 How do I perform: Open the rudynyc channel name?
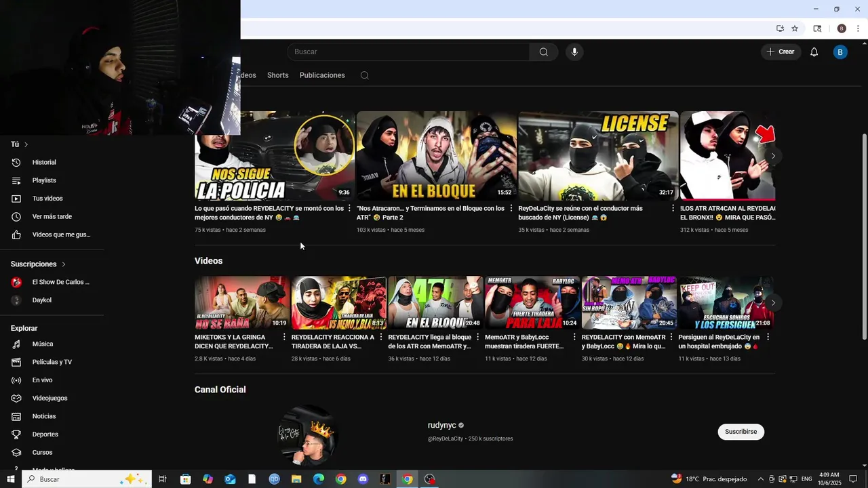(442, 426)
